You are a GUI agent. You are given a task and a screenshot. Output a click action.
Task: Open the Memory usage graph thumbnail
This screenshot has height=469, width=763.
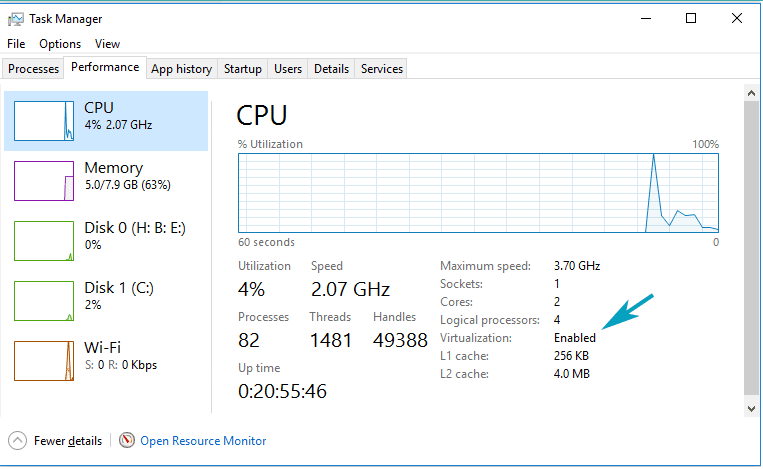[x=44, y=181]
